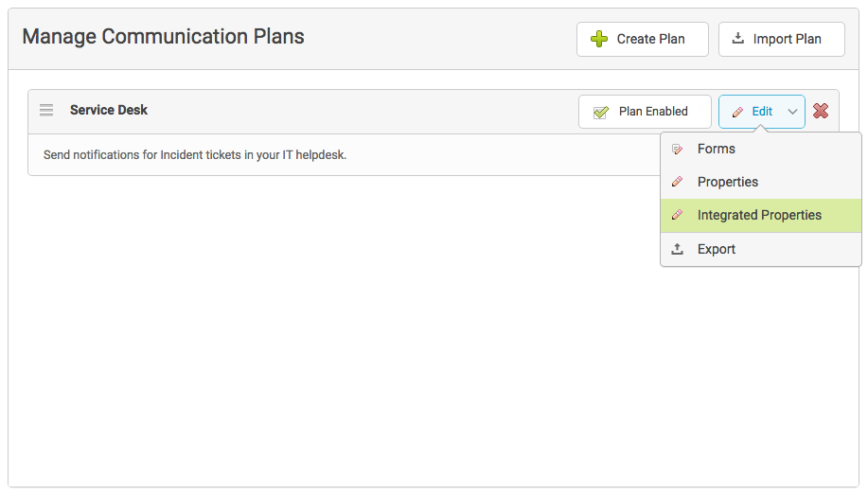This screenshot has height=496, width=868.
Task: Click the Forms icon in dropdown menu
Action: (x=677, y=149)
